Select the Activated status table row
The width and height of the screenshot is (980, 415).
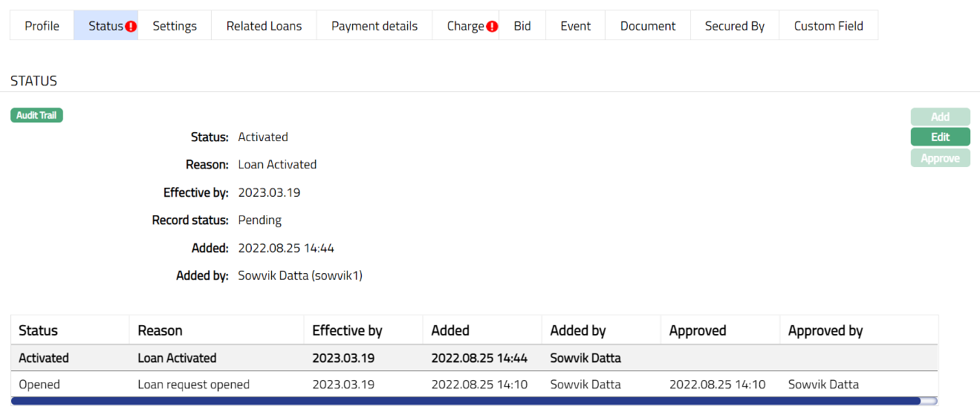pyautogui.click(x=474, y=358)
